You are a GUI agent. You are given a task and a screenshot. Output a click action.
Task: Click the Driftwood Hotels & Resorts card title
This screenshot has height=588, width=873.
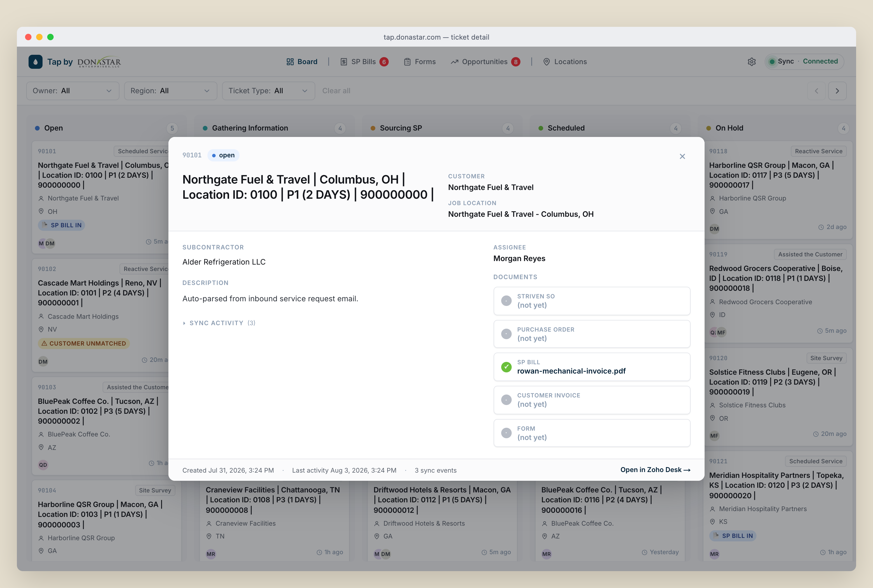coord(442,499)
